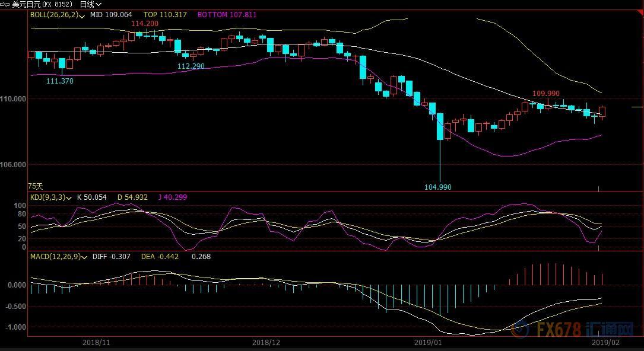Click the 110.000 price axis label
Viewport: 644px width, 351px height.
pyautogui.click(x=12, y=98)
